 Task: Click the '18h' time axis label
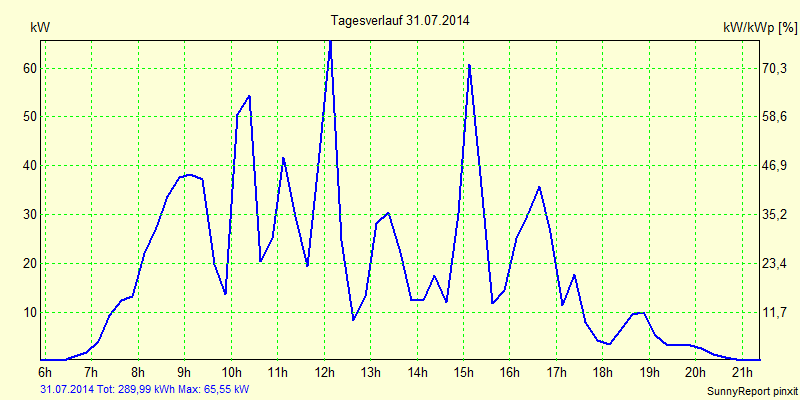pyautogui.click(x=603, y=371)
